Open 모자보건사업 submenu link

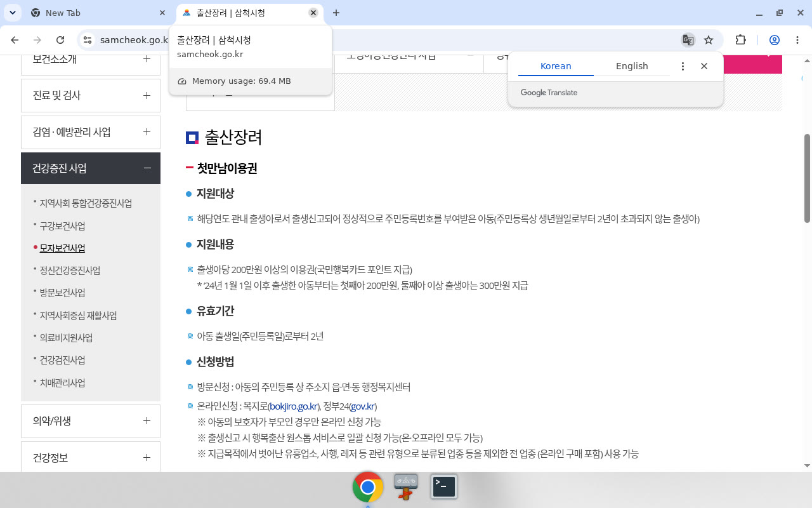(x=62, y=248)
